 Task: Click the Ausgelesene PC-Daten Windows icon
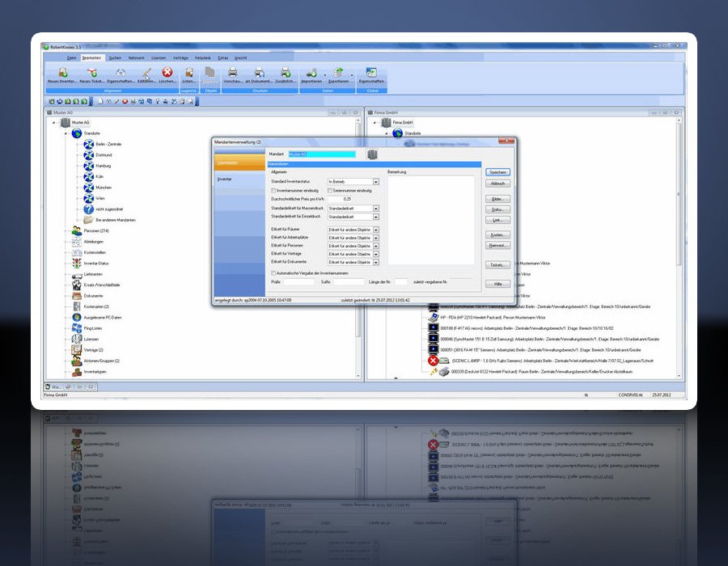pos(77,317)
